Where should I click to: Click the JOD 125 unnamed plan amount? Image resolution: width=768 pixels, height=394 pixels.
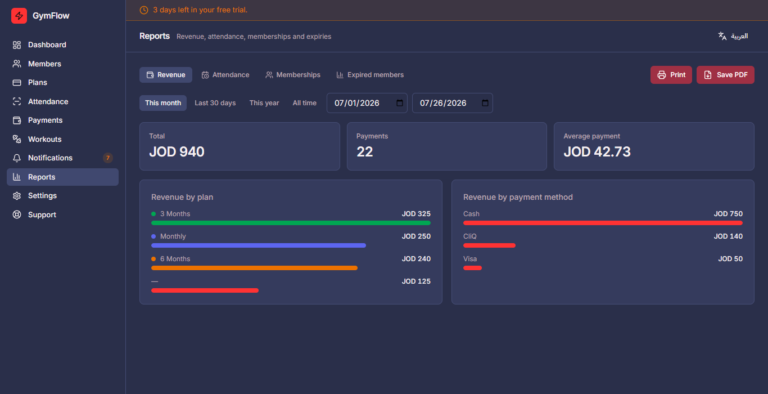[x=416, y=282]
